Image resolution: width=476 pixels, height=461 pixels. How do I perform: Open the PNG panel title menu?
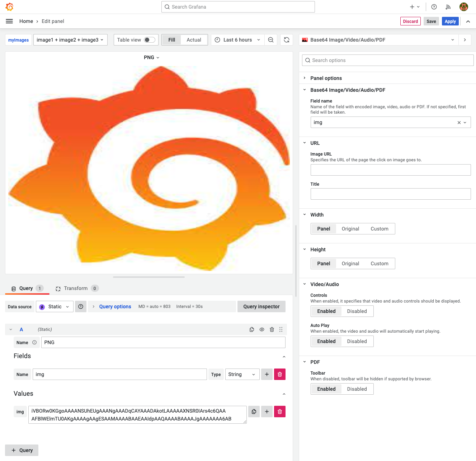(x=151, y=57)
